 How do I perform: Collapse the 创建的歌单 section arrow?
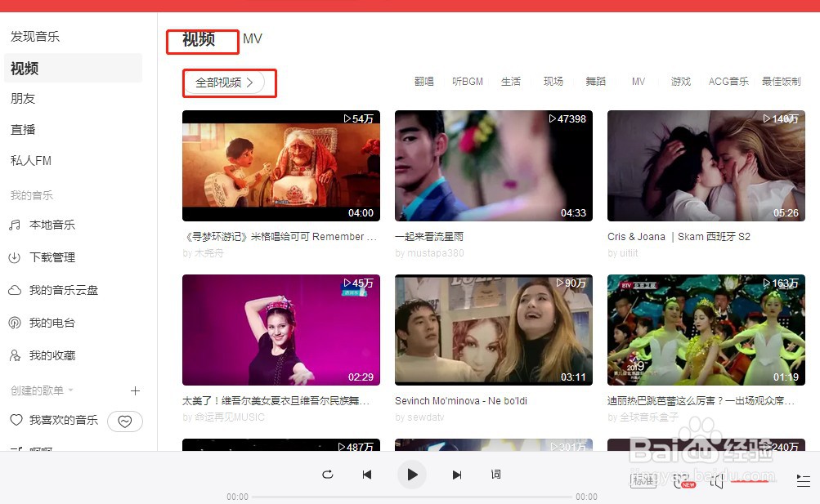pos(70,390)
